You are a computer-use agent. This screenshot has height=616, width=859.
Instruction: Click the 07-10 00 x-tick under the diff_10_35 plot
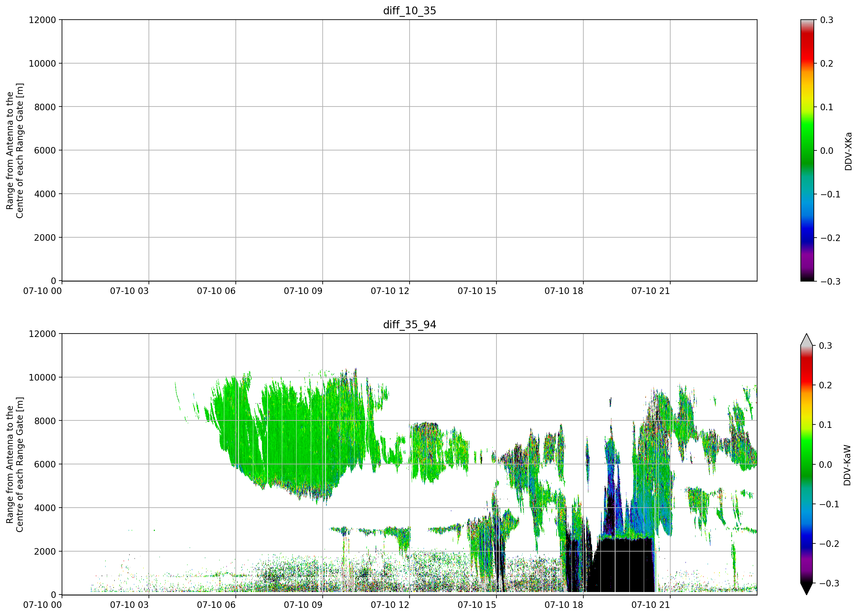coord(42,291)
